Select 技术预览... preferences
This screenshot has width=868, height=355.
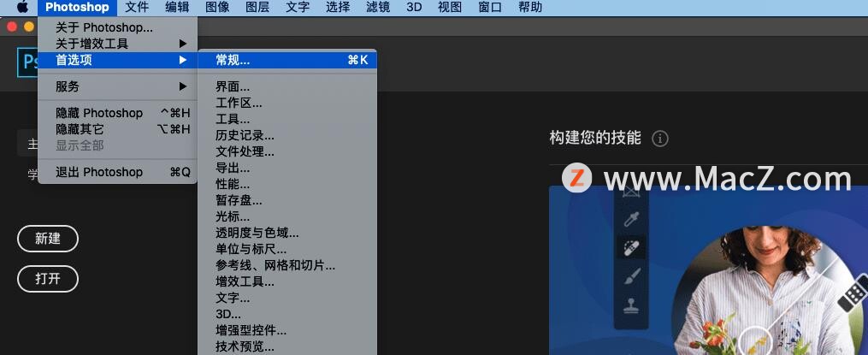pos(287,346)
